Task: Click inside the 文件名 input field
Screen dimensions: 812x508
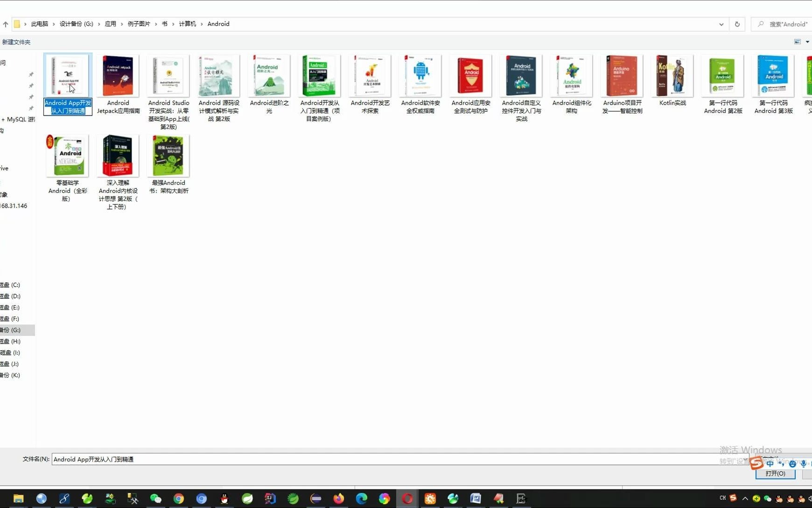Action: [280, 459]
